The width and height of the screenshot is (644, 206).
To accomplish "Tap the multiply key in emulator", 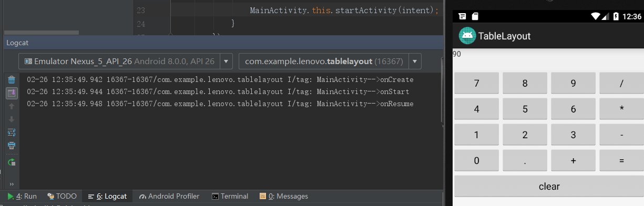I will (621, 109).
